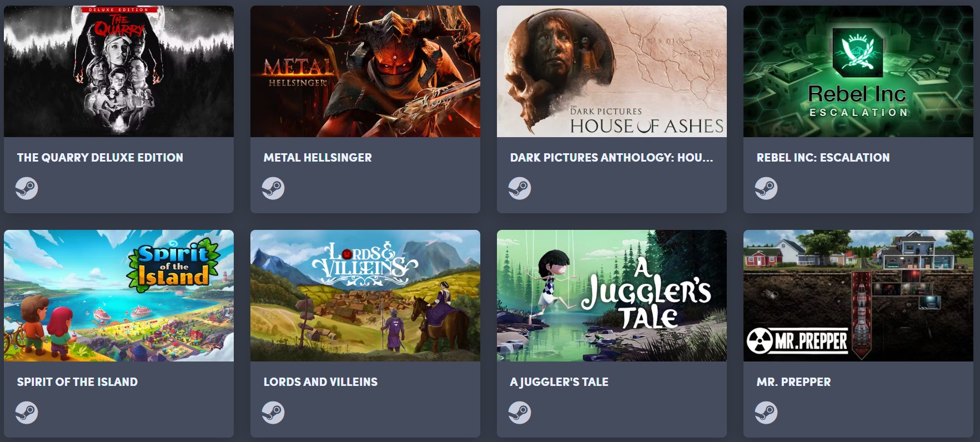Image resolution: width=980 pixels, height=442 pixels.
Task: Open House of Ashes cover image
Action: pyautogui.click(x=612, y=71)
